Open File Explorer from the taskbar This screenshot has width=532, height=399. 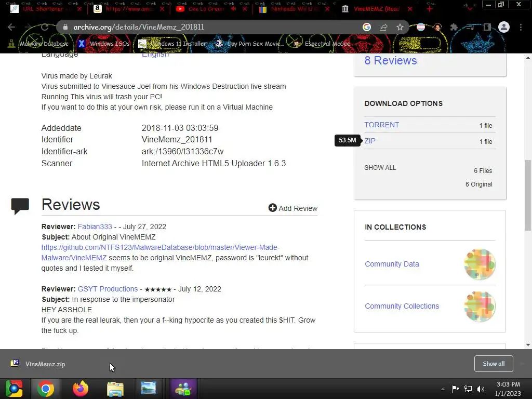(115, 389)
